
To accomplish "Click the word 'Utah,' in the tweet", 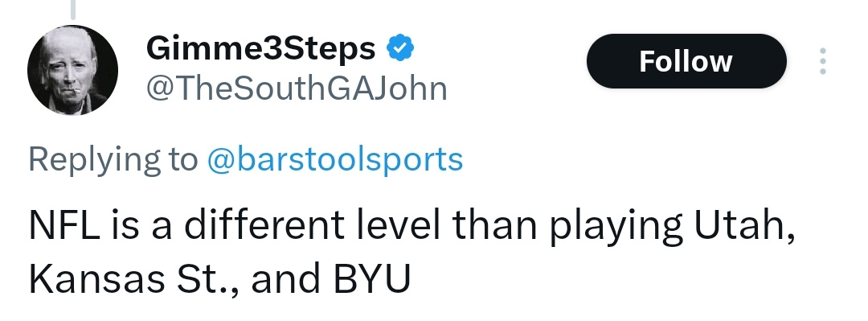I will (x=744, y=226).
